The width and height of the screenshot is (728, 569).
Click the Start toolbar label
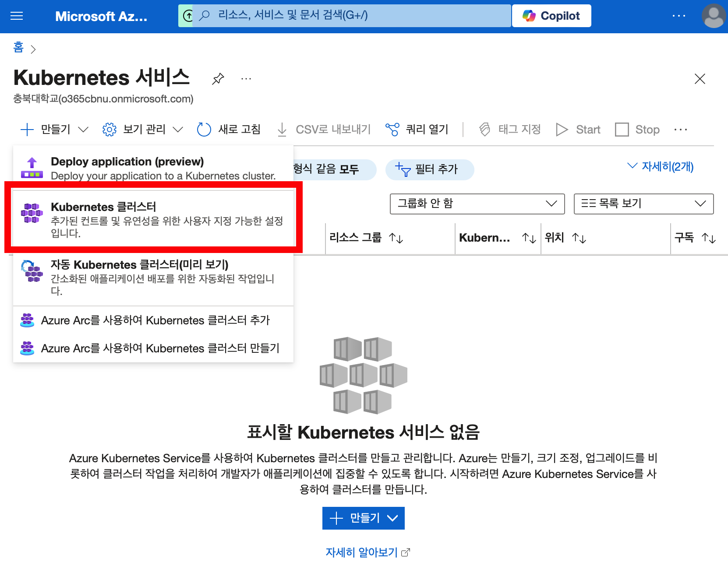click(588, 130)
